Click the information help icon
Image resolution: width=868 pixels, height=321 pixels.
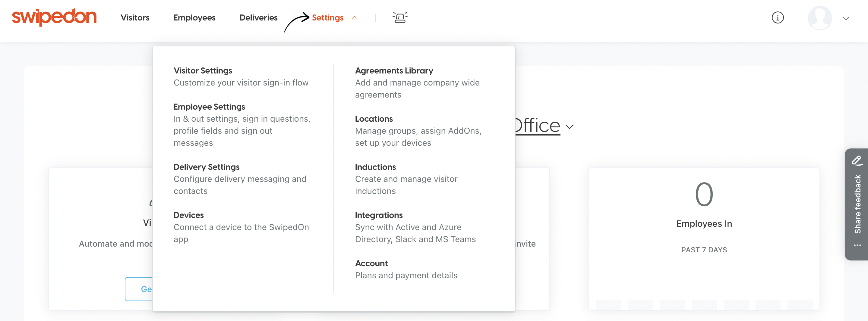(777, 17)
